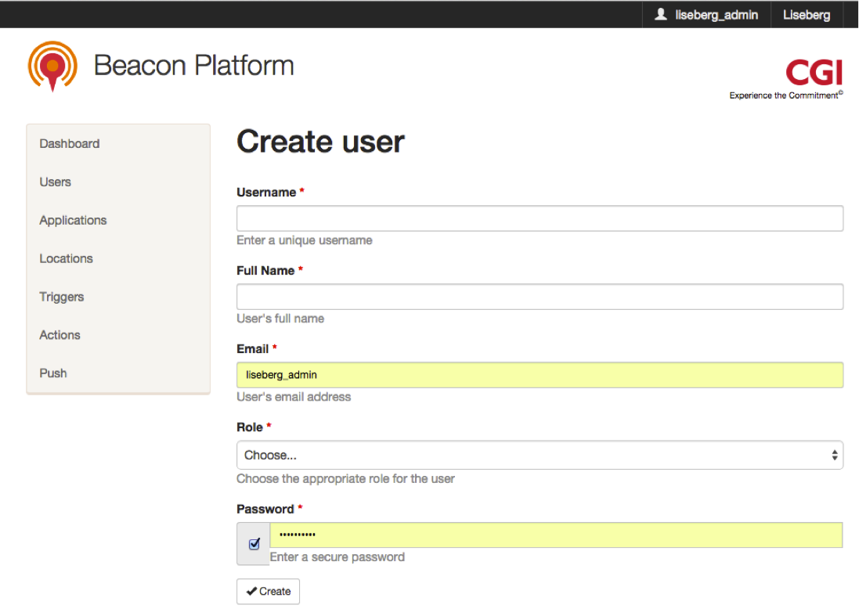The width and height of the screenshot is (859, 616).
Task: Click the Email field containing liseberg_admin
Action: click(540, 375)
